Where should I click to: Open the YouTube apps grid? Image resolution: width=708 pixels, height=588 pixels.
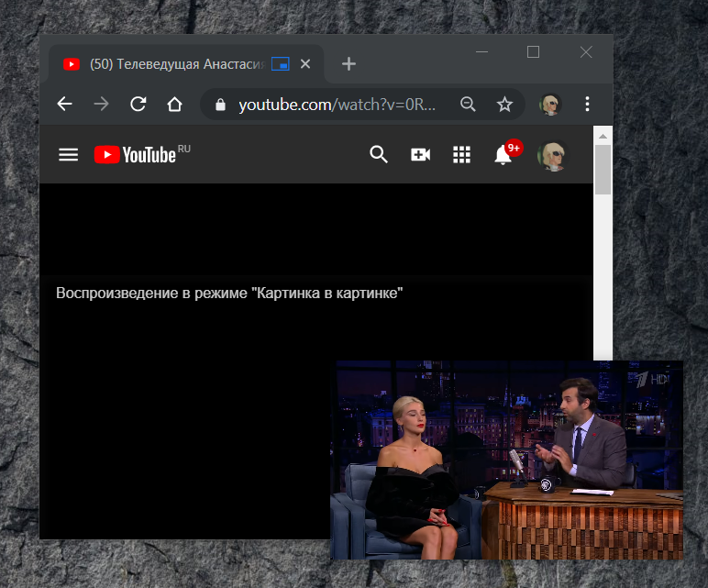coord(461,154)
